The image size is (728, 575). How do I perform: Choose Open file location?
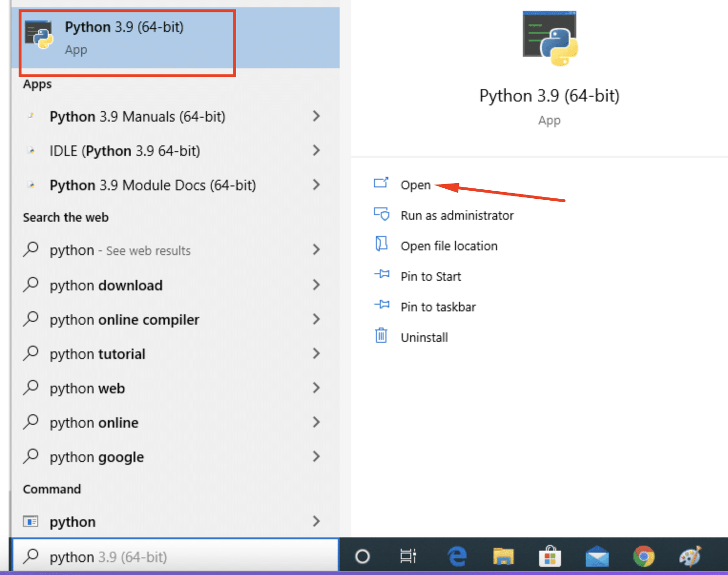[449, 246]
